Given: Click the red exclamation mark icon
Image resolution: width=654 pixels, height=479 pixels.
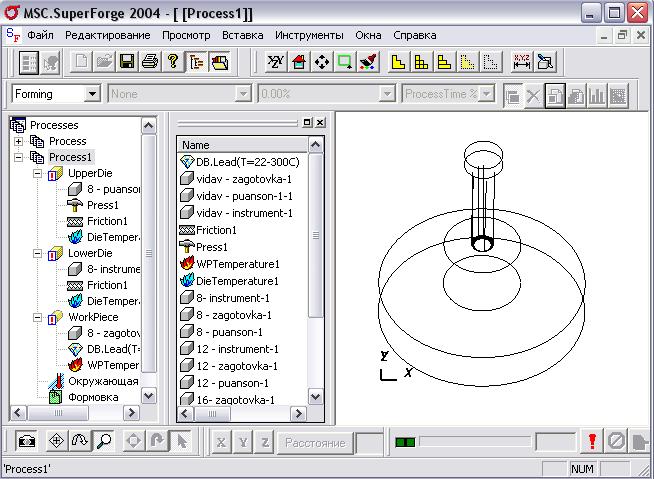Looking at the screenshot, I should pos(591,441).
